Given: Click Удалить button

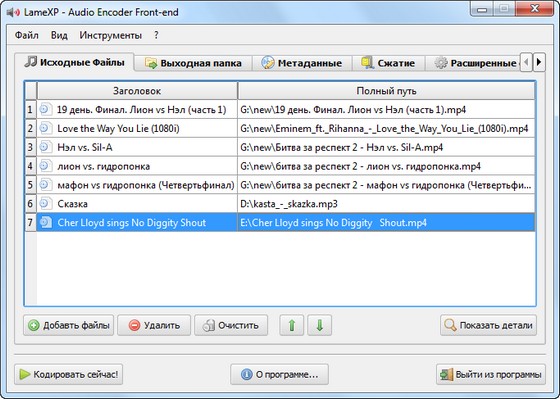Looking at the screenshot, I should [x=154, y=325].
